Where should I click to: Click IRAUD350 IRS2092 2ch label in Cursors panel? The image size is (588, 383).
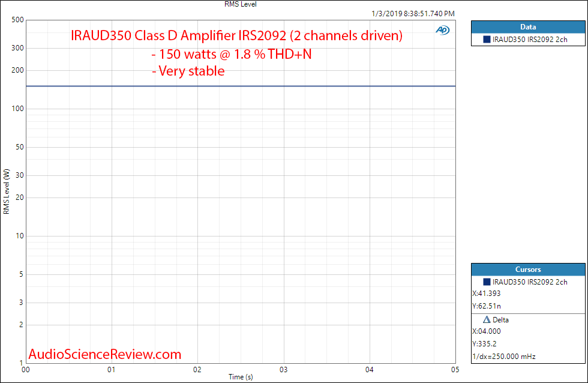[x=529, y=282]
